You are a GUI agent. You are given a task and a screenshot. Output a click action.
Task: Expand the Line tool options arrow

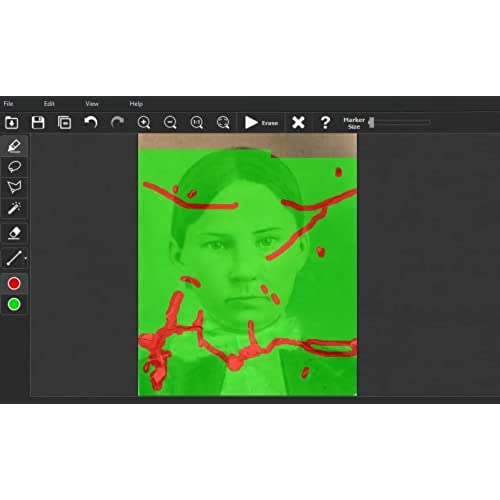pos(26,258)
